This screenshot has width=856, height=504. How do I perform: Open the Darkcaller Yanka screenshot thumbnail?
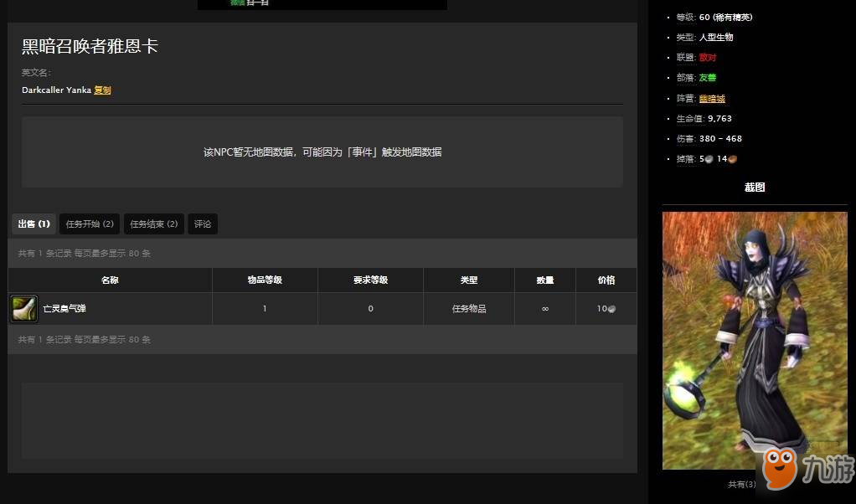(754, 340)
